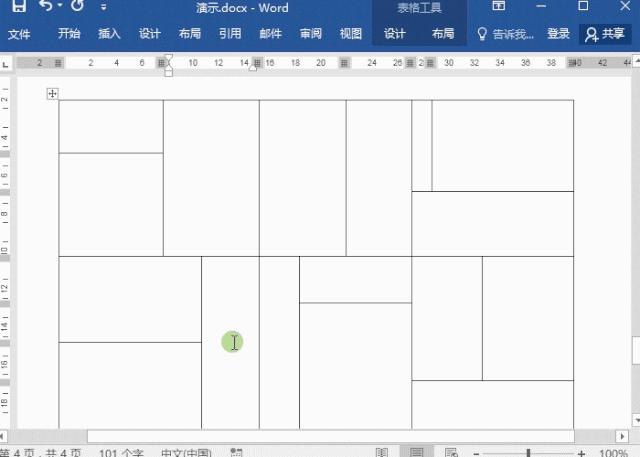Open the 文件 menu

point(19,34)
